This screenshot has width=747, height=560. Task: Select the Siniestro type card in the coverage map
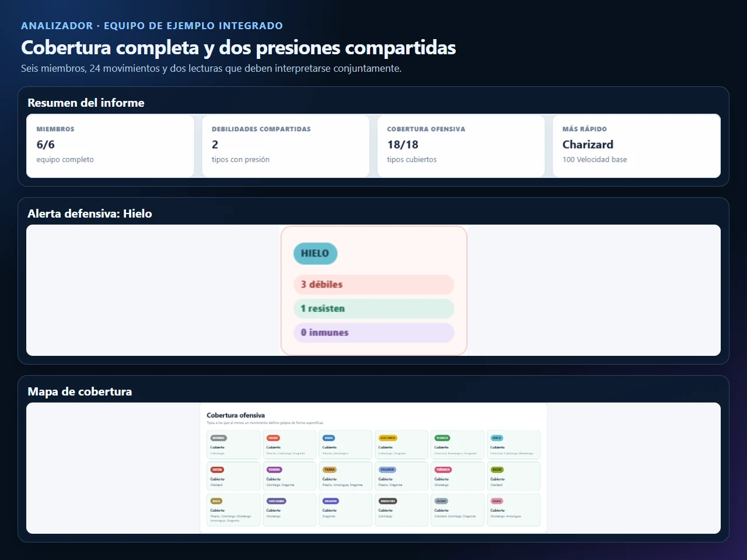(402, 510)
